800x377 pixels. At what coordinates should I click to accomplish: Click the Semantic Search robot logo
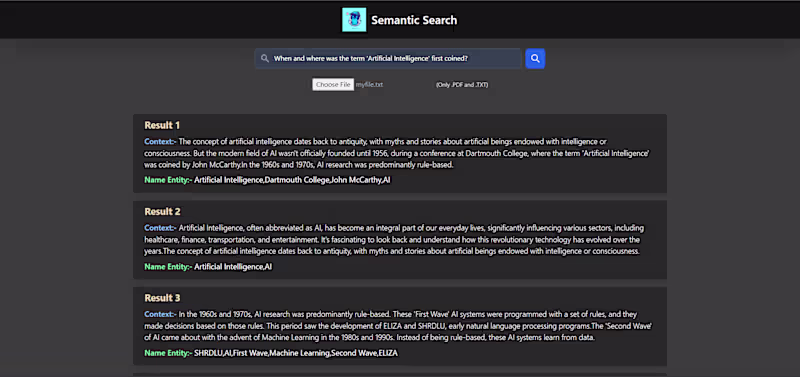click(354, 20)
